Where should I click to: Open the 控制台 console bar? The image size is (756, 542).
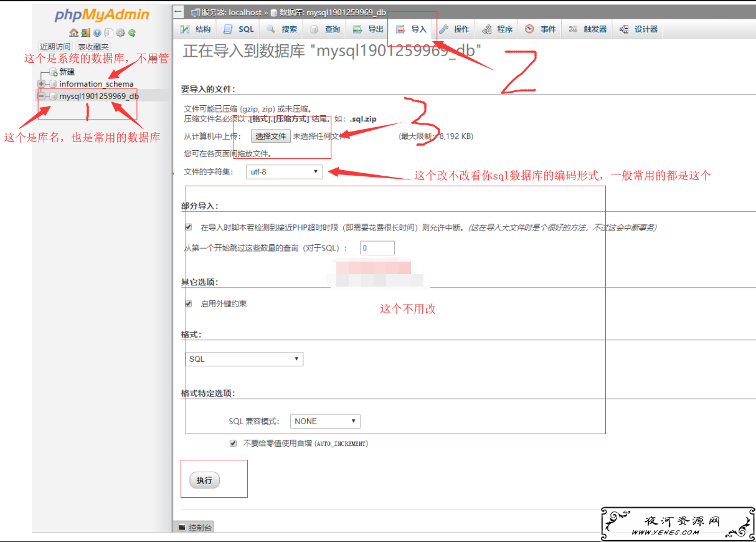(194, 528)
